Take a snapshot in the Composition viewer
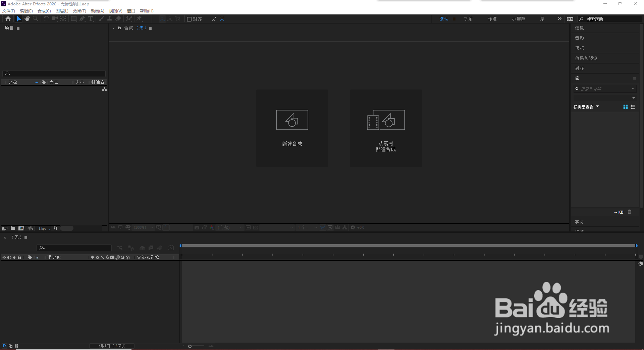The height and width of the screenshot is (350, 644). (197, 228)
